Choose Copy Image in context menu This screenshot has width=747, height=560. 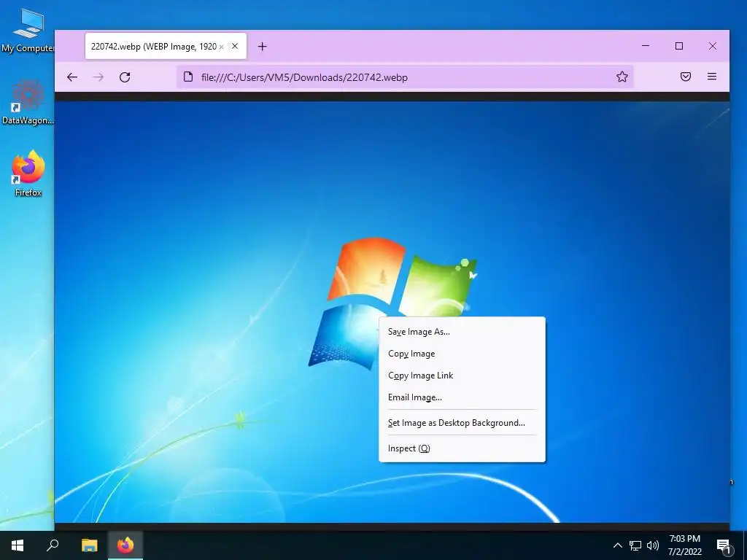pos(462,354)
